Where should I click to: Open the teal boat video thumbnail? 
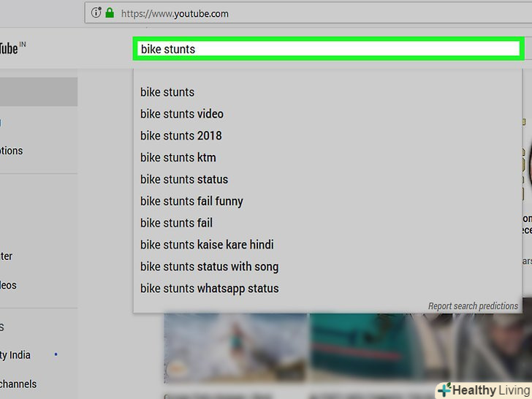pos(380,348)
